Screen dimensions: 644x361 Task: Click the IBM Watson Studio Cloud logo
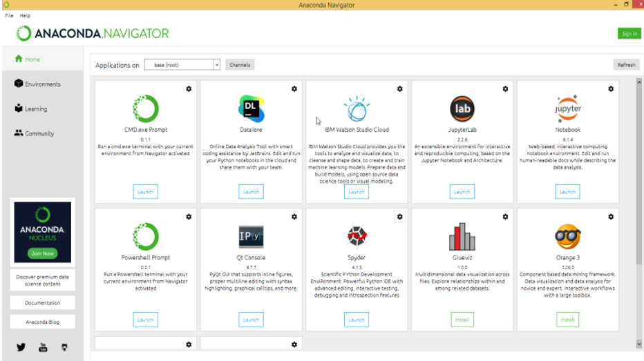(357, 108)
